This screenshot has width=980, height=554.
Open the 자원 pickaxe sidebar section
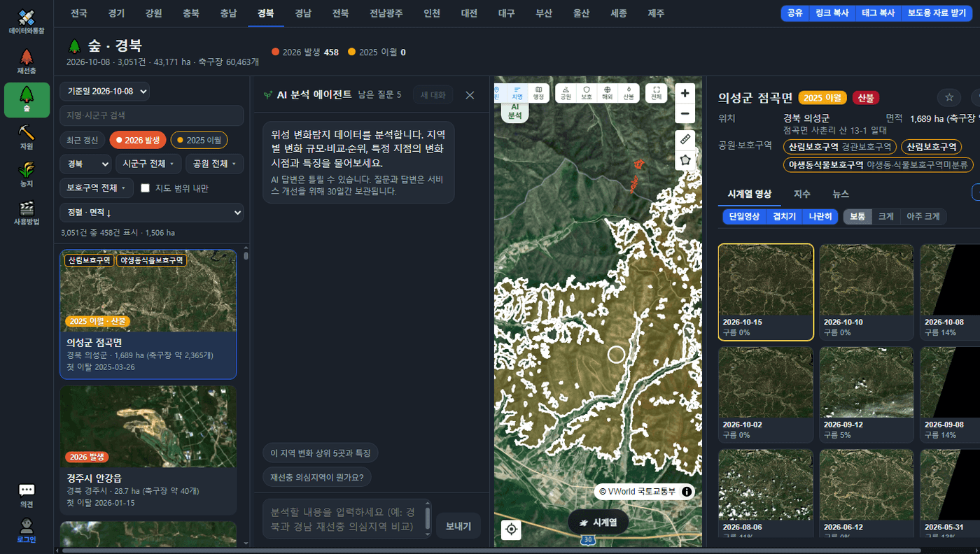(x=27, y=137)
